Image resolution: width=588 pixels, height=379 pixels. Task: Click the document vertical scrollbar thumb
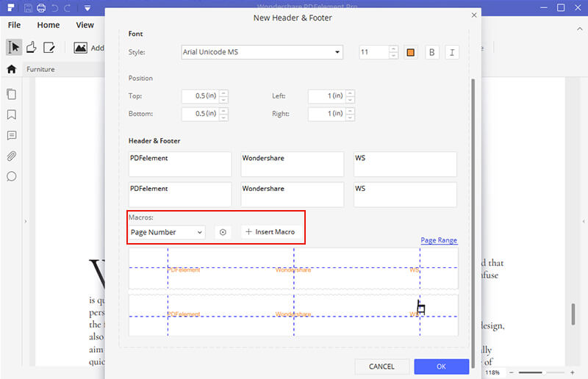pyautogui.click(x=573, y=314)
